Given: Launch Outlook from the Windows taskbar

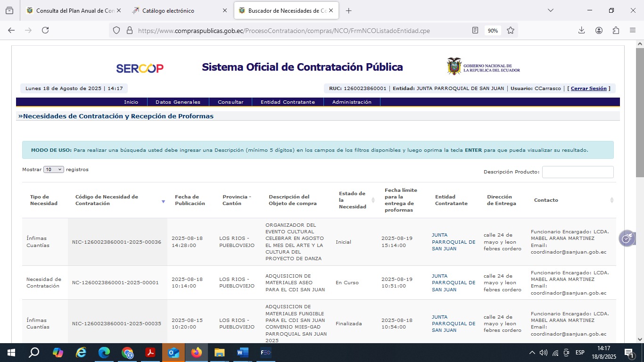Looking at the screenshot, I should click(x=173, y=353).
